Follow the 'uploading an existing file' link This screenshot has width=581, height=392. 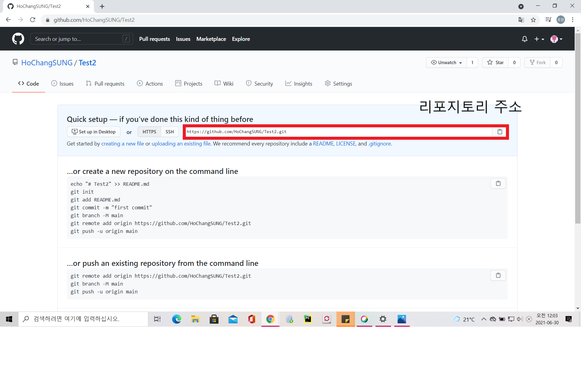tap(181, 144)
